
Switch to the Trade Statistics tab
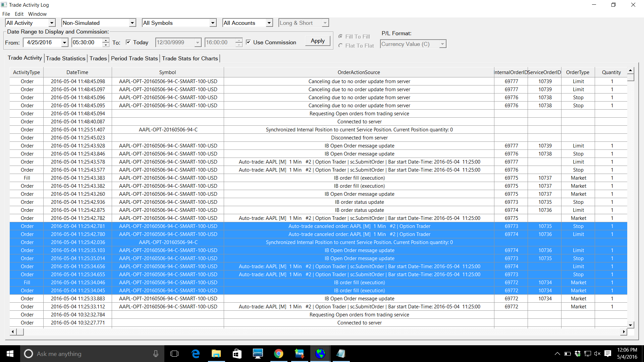click(66, 58)
